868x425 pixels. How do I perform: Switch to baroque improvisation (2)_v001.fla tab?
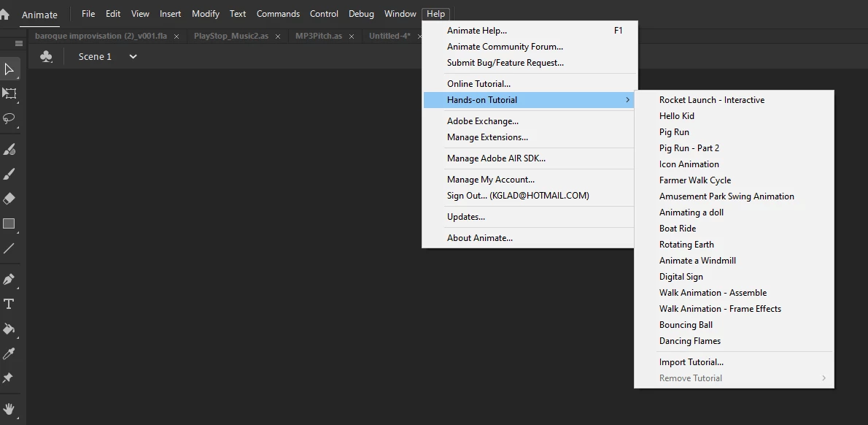point(101,36)
